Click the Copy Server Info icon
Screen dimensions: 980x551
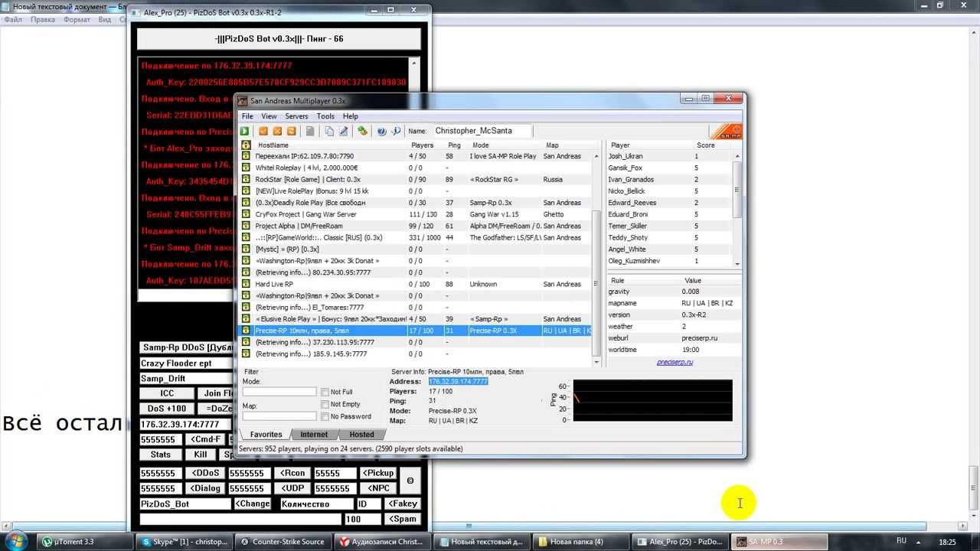point(329,131)
